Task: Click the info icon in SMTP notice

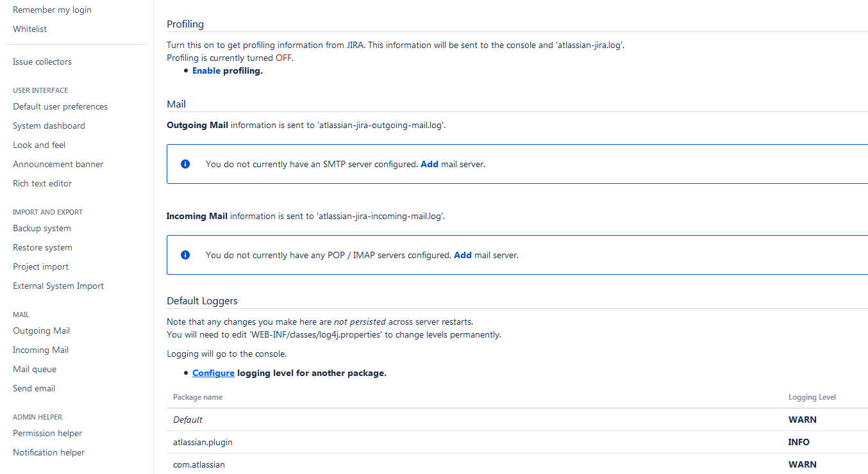Action: tap(185, 164)
